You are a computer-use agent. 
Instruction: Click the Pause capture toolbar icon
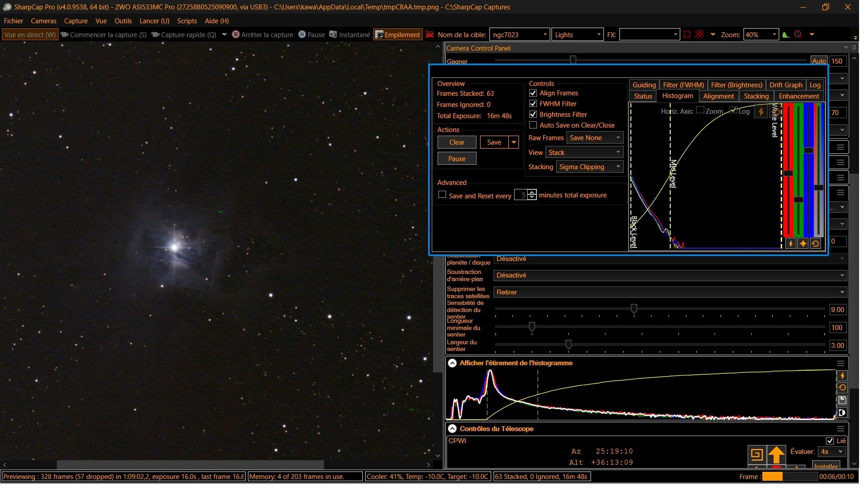(302, 34)
